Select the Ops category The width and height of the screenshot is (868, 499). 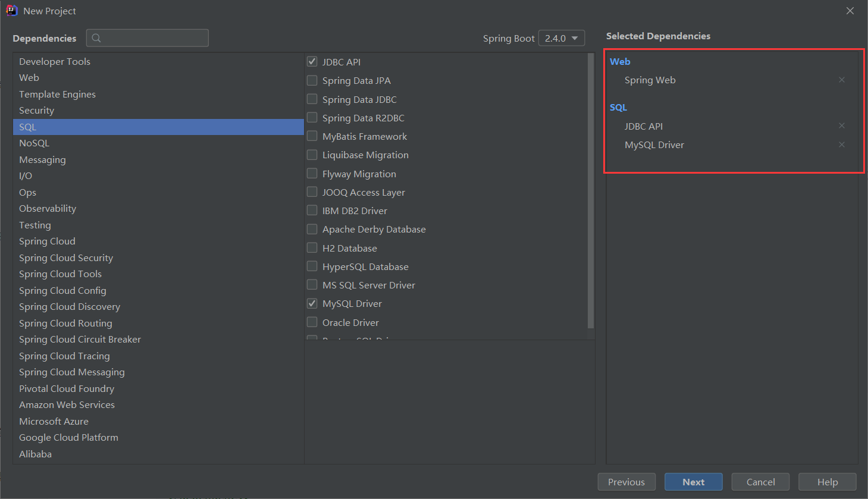[x=158, y=192]
